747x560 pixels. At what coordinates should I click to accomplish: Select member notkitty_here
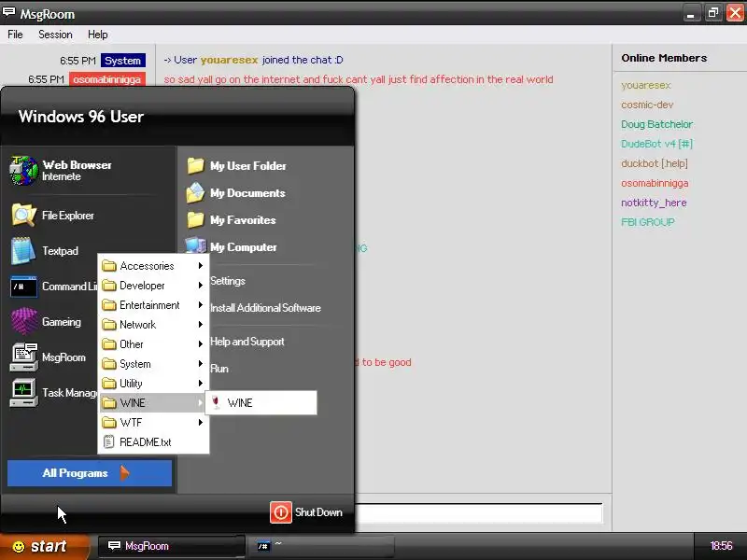tap(654, 203)
